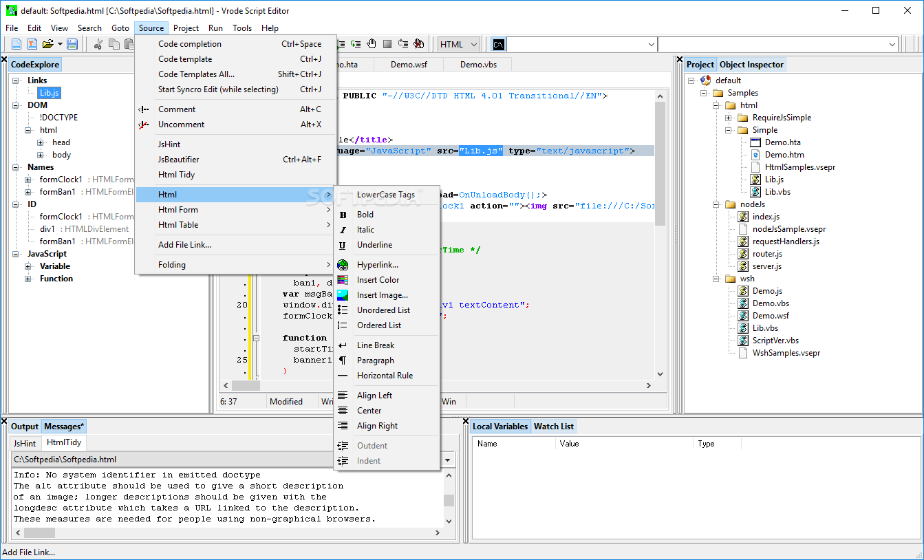Choose Unordered List from the submenu
924x560 pixels.
point(387,310)
